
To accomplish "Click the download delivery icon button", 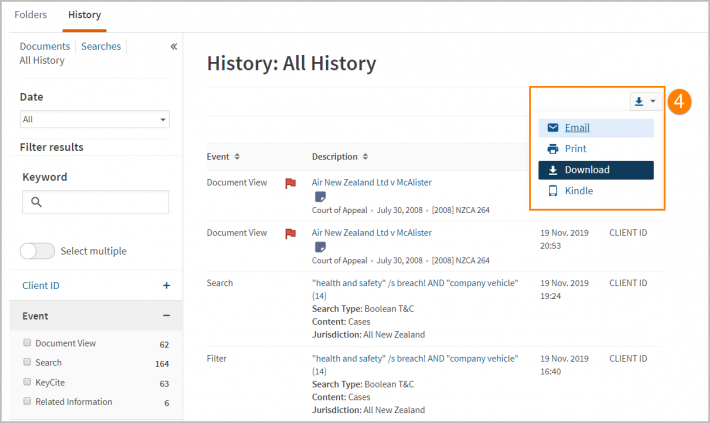I will (639, 101).
